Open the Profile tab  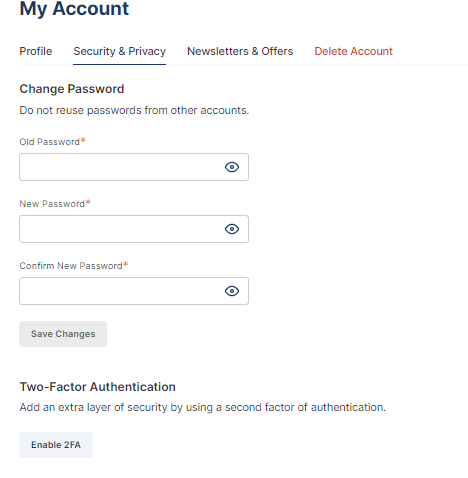coord(36,51)
